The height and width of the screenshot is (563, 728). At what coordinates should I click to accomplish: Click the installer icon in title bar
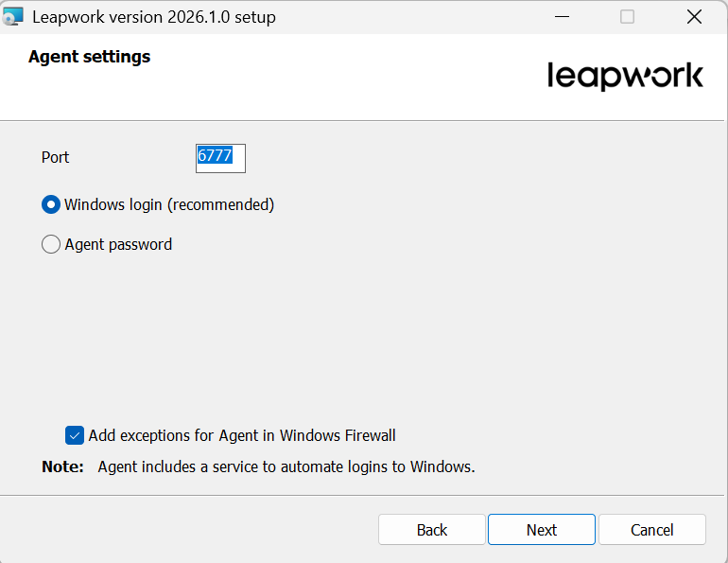(12, 17)
